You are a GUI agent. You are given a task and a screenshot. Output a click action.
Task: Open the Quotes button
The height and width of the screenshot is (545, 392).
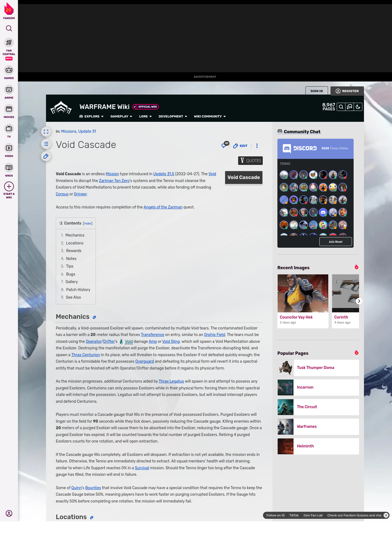(250, 161)
